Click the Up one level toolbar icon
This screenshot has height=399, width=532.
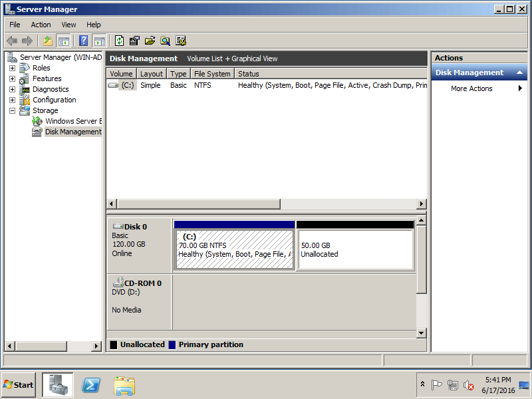click(48, 41)
